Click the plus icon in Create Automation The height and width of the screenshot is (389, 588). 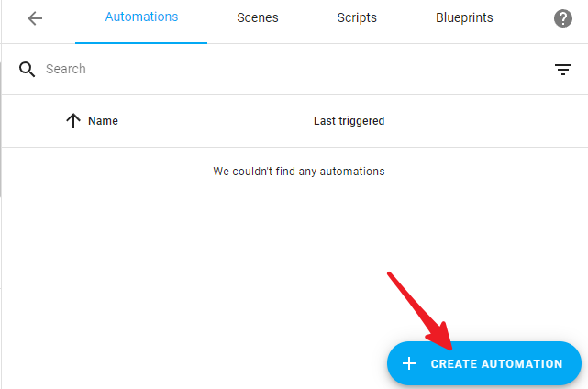point(409,363)
